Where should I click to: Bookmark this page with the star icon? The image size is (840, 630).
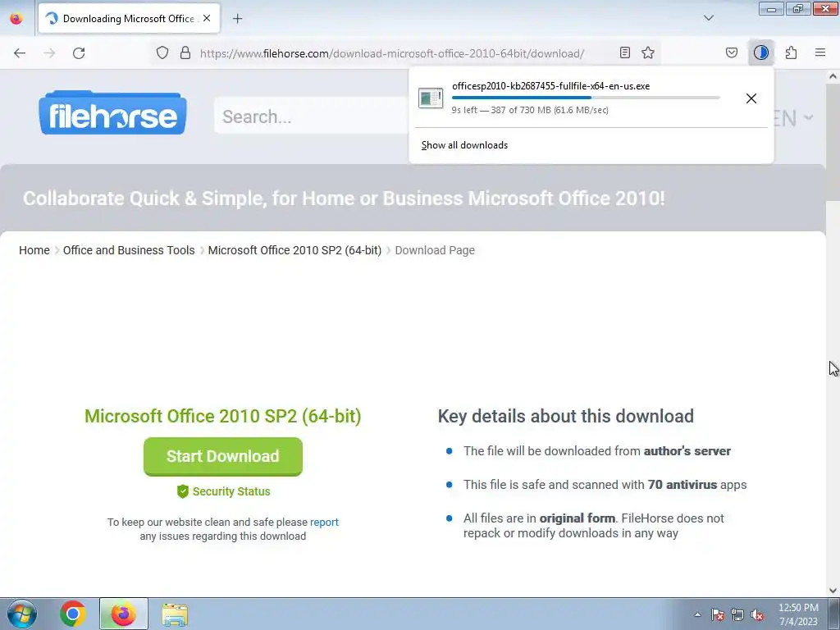point(648,52)
